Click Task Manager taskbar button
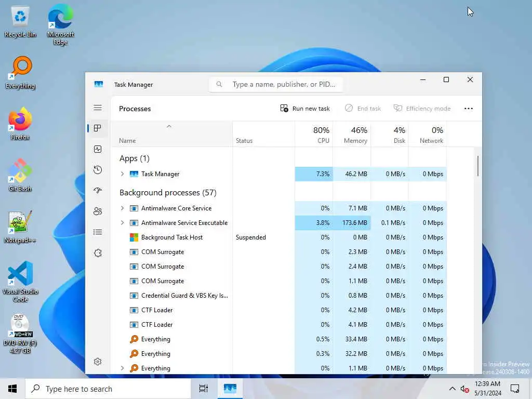The image size is (532, 399). [x=230, y=389]
